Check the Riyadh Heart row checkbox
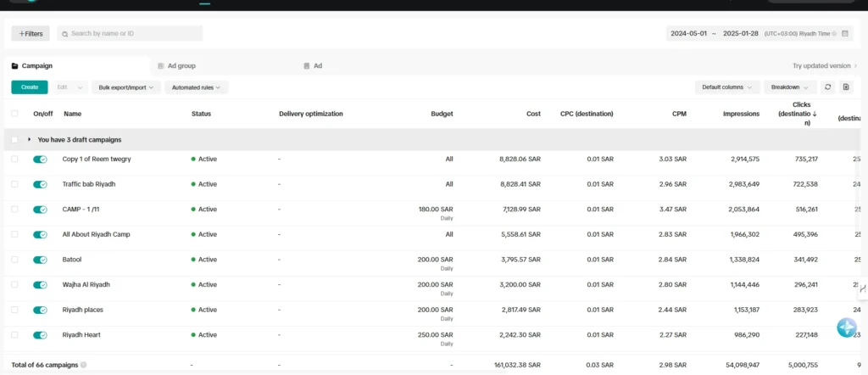Image resolution: width=868 pixels, height=375 pixels. 14,335
